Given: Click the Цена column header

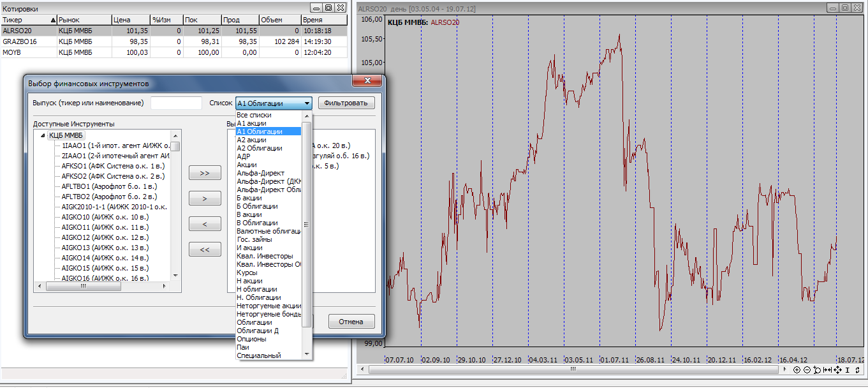Looking at the screenshot, I should 131,20.
